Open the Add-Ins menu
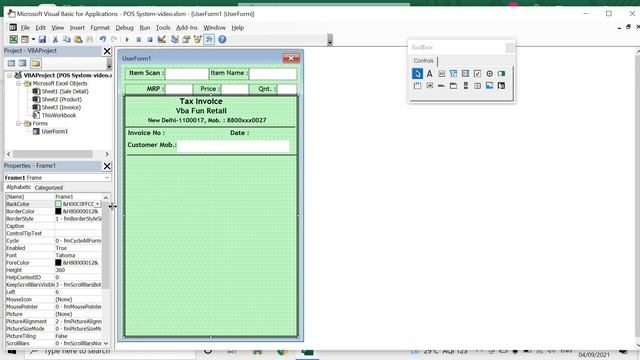This screenshot has height=360, width=640. [x=187, y=28]
